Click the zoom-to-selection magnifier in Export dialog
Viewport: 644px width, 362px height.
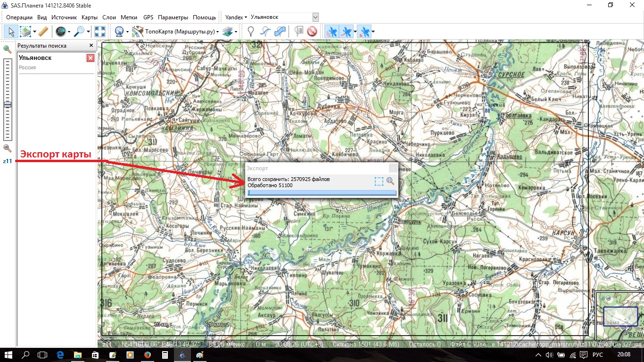390,181
